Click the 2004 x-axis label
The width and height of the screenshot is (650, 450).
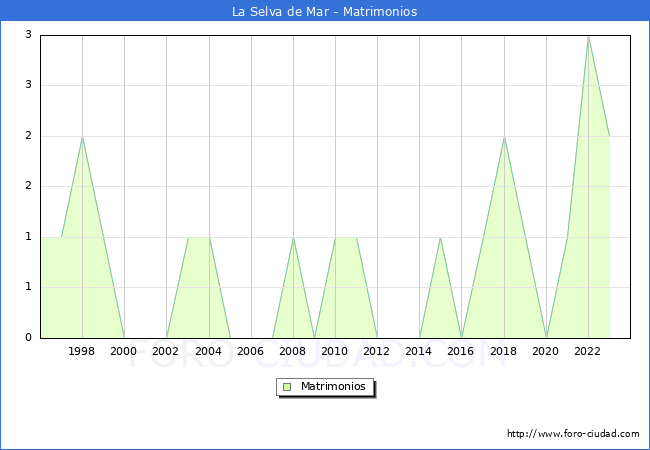click(x=209, y=351)
